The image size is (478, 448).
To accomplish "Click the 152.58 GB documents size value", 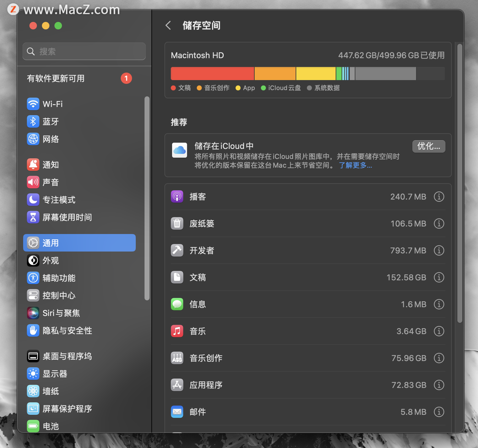I will 406,277.
